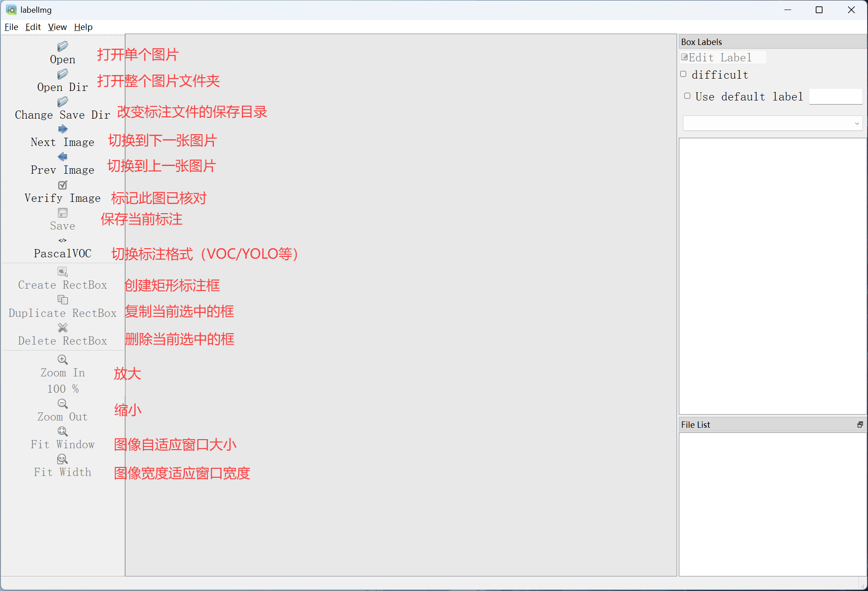
Task: Open the Help menu
Action: tap(83, 27)
